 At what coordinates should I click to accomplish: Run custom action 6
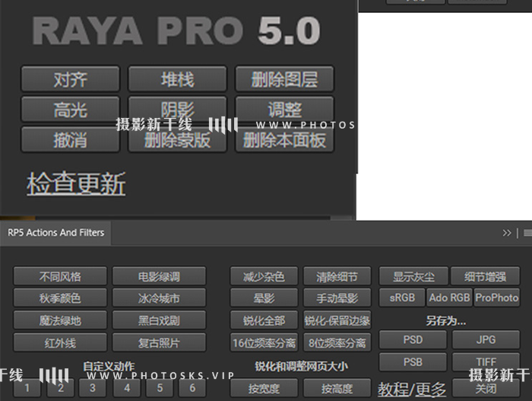coord(192,388)
